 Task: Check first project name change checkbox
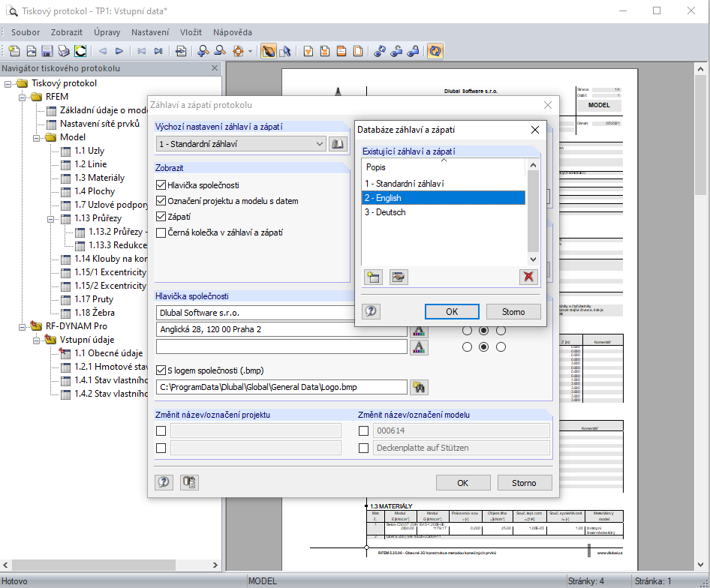(x=161, y=431)
